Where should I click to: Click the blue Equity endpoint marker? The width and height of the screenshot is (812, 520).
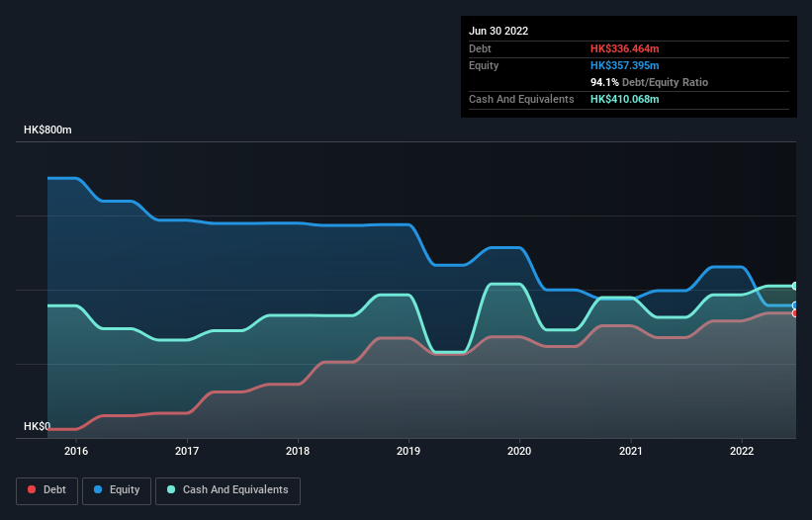coord(795,305)
